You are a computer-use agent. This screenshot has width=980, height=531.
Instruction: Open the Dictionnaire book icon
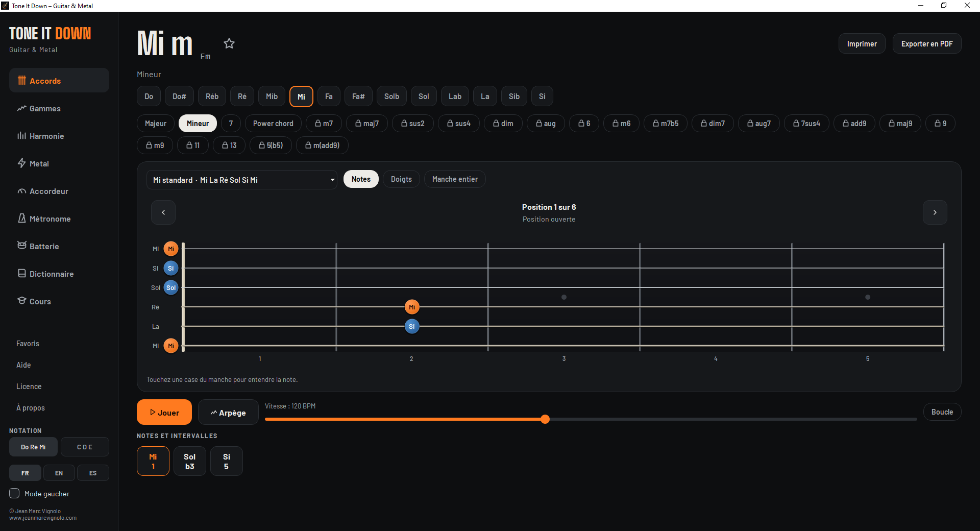click(22, 273)
